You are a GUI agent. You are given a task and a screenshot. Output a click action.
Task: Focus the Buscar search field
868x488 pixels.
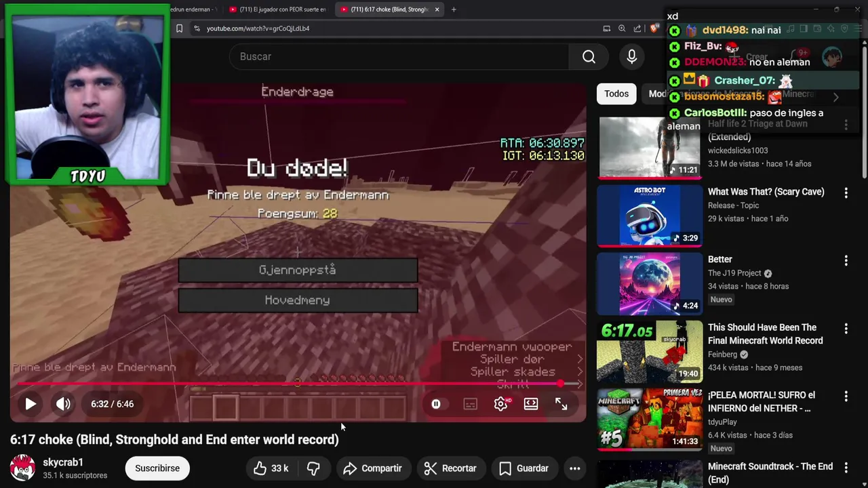coord(400,57)
